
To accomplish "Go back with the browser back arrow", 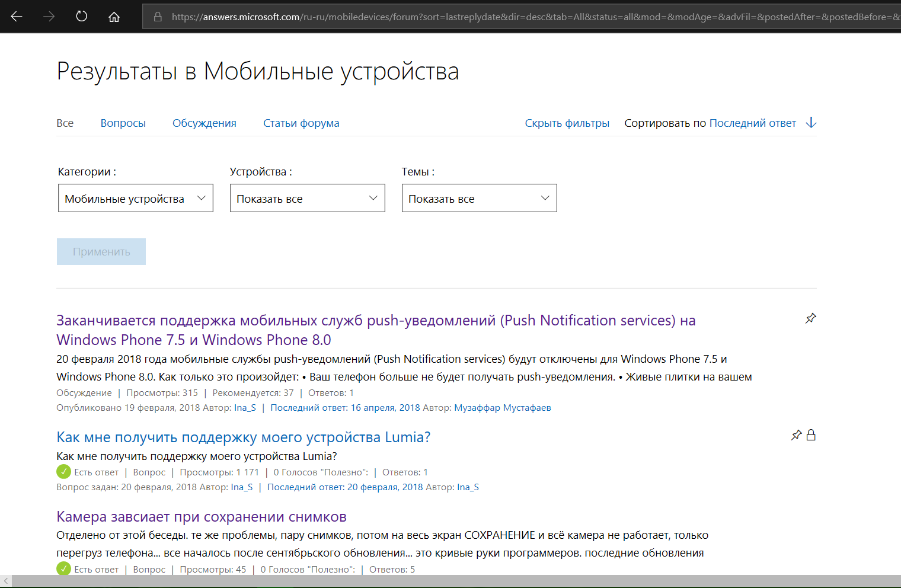I will coord(17,17).
